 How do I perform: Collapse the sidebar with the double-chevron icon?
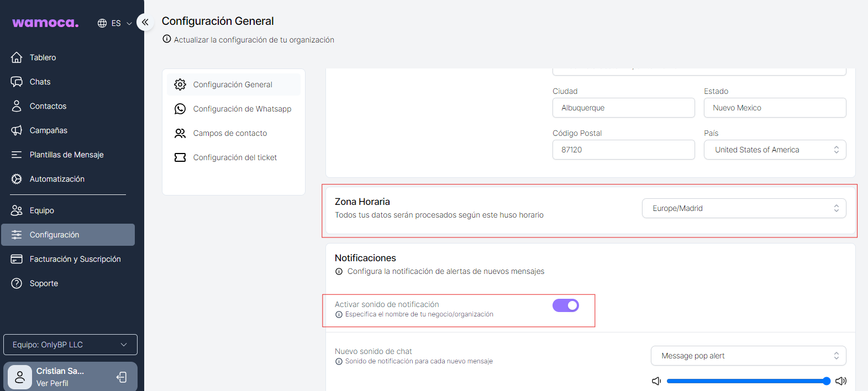pos(145,22)
